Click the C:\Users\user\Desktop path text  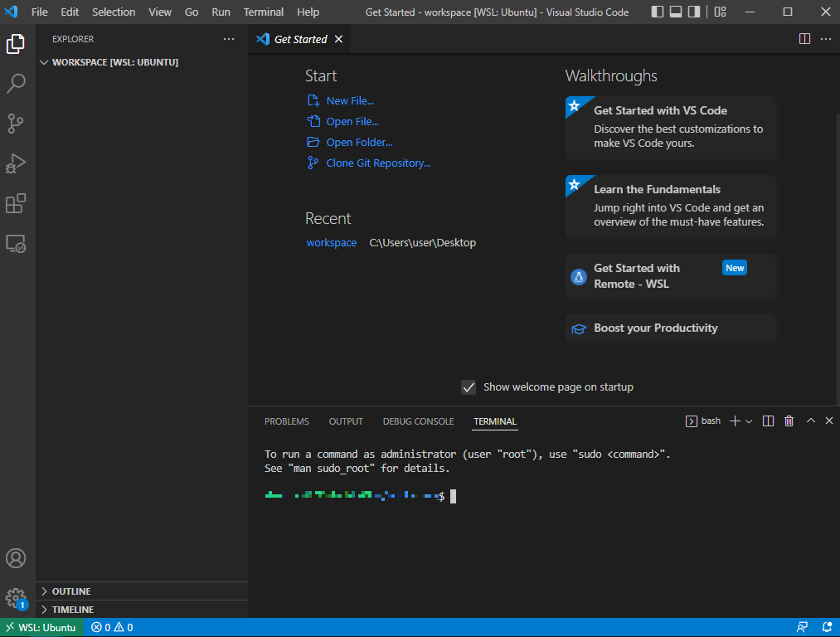click(422, 243)
